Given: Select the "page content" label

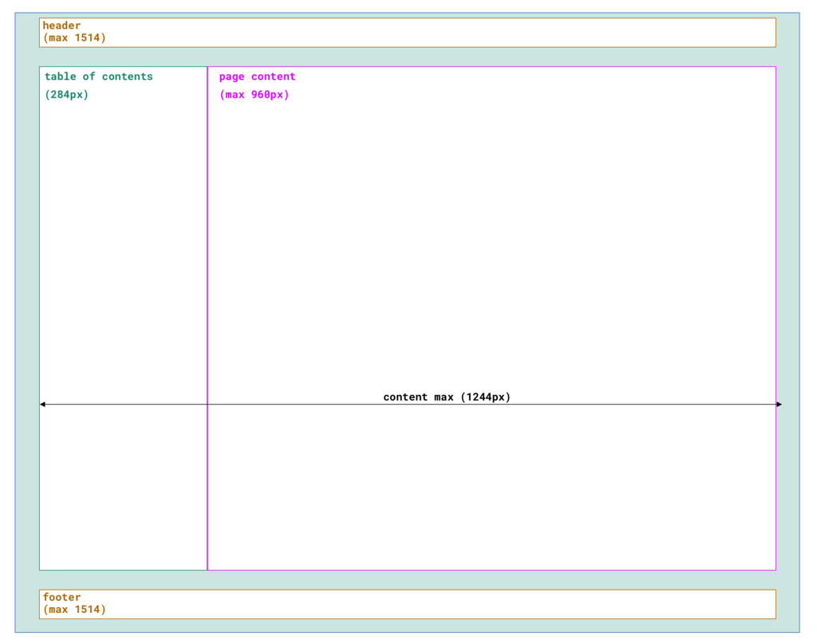Looking at the screenshot, I should click(257, 77).
